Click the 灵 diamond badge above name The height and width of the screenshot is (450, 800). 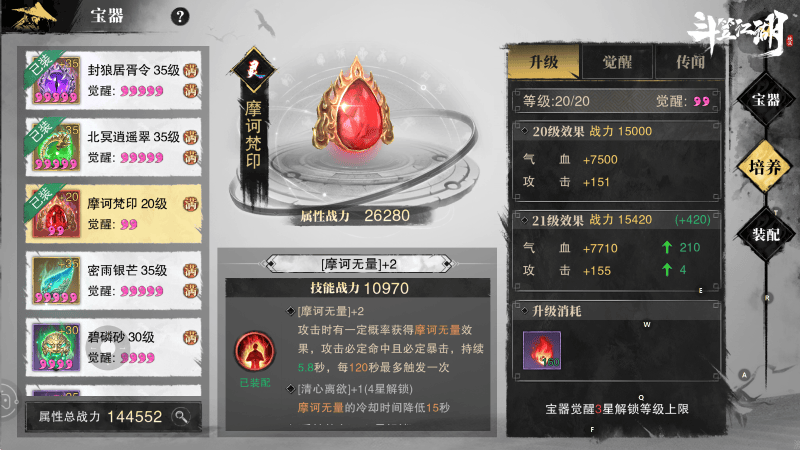coord(254,70)
